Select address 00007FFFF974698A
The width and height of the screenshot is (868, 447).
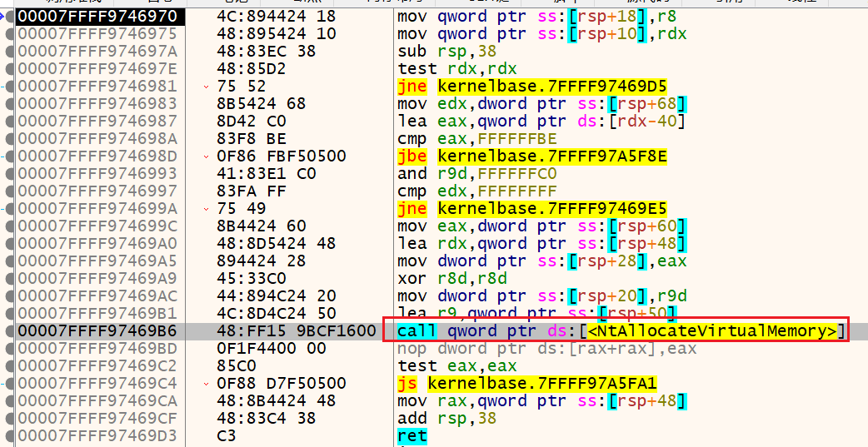point(97,139)
